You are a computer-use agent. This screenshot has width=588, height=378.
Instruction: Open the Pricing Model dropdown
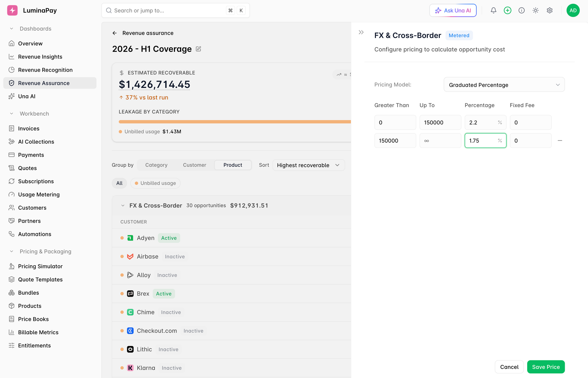pos(504,85)
